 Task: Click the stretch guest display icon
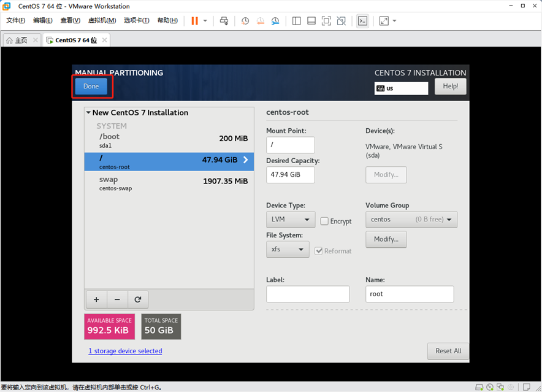[384, 21]
